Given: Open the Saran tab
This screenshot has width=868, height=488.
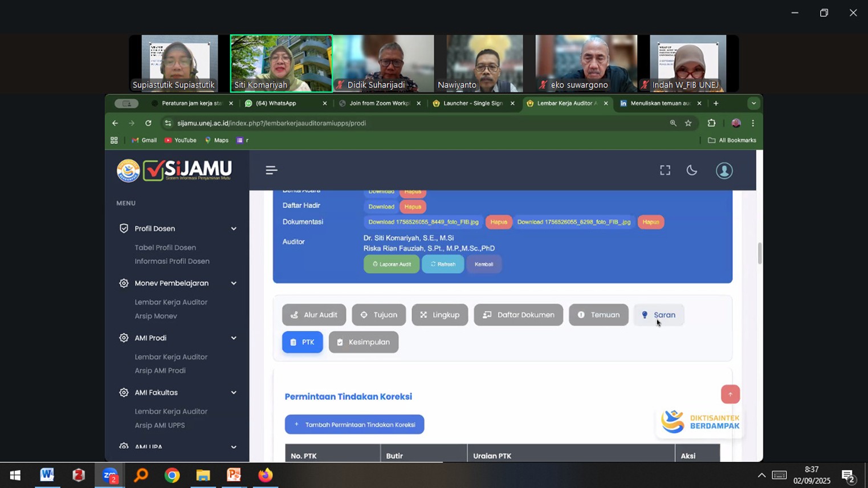Looking at the screenshot, I should pyautogui.click(x=659, y=315).
